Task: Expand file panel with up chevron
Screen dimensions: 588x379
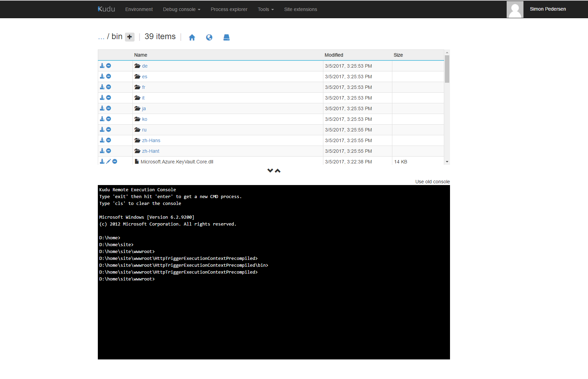Action: tap(278, 171)
